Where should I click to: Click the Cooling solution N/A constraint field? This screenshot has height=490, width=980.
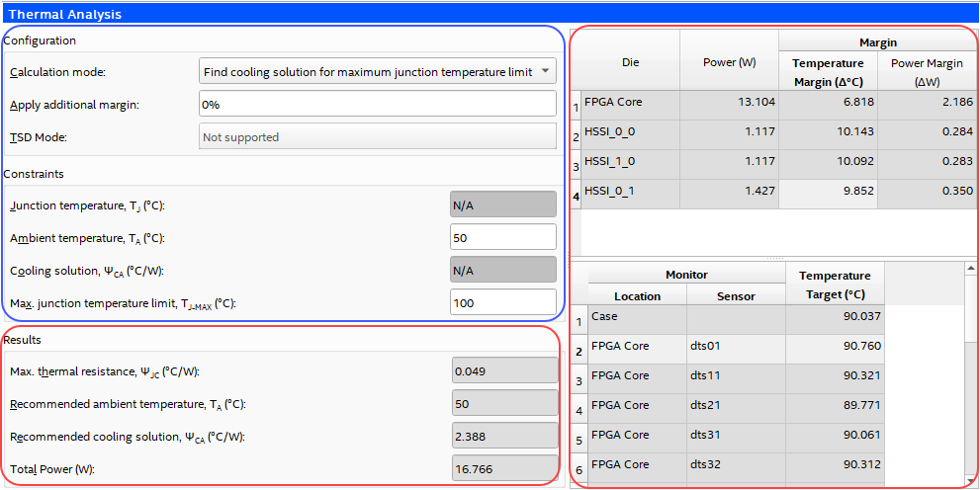coord(502,270)
